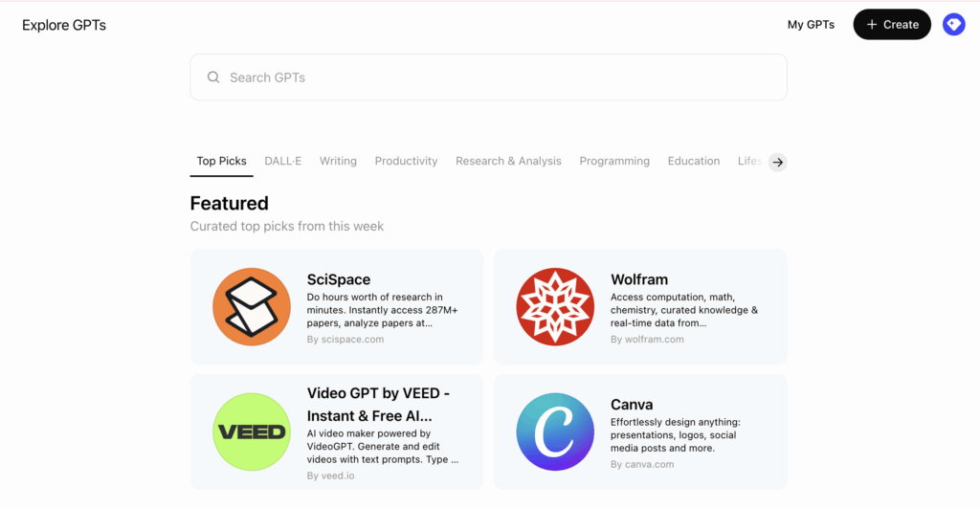Open the Wolfram card title
This screenshot has width=980, height=509.
coord(639,279)
